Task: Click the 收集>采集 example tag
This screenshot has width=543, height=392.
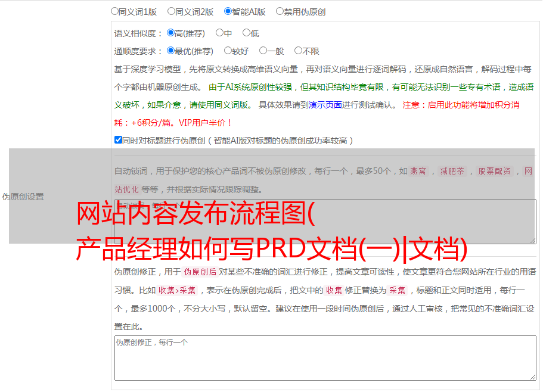Action: tap(177, 290)
